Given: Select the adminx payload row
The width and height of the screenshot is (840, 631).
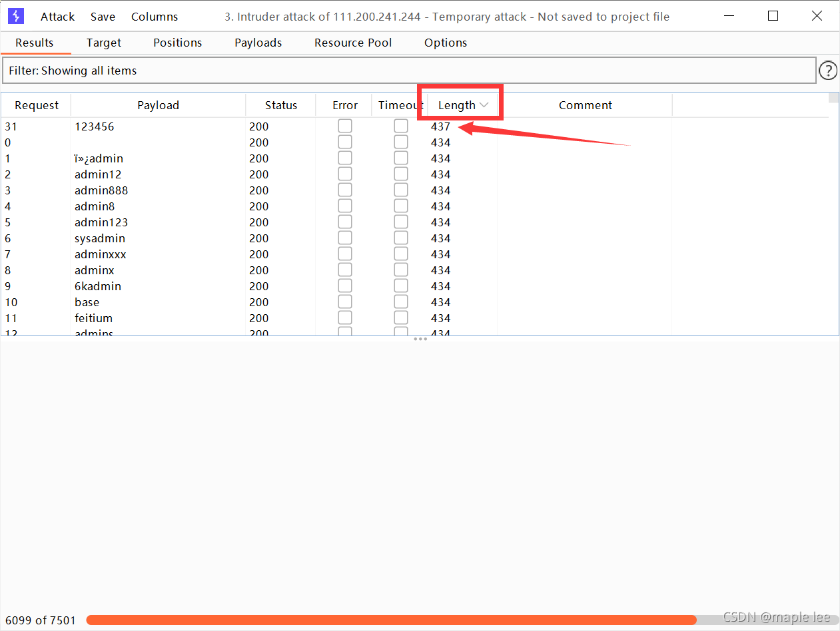Looking at the screenshot, I should coord(415,270).
